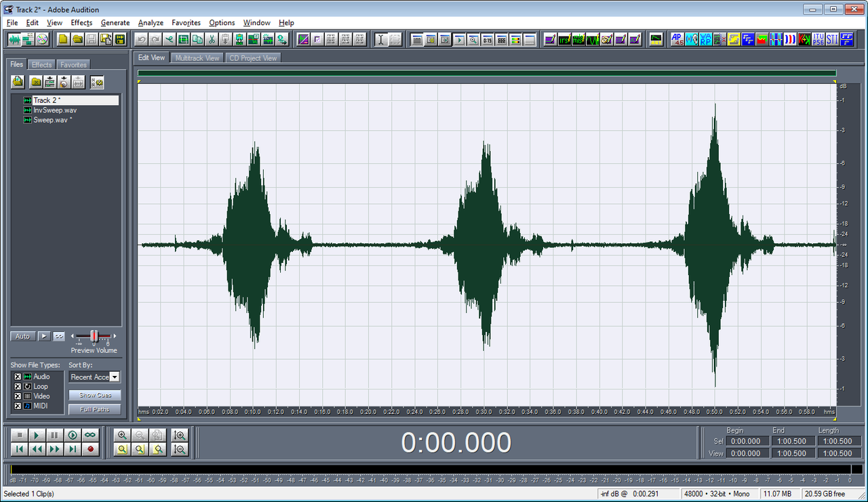Click the scissors Cut icon in toolbar
This screenshot has width=868, height=502.
pos(212,39)
